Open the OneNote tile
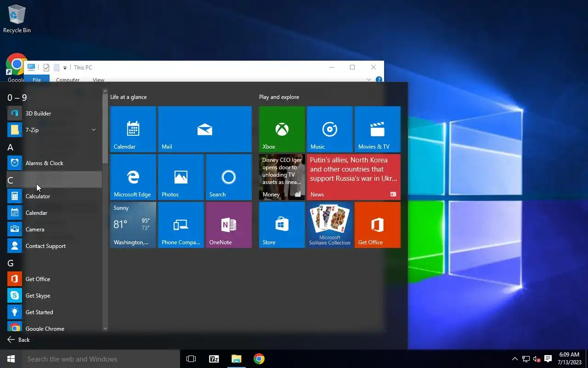Viewport: 588px width, 368px height. [x=229, y=225]
